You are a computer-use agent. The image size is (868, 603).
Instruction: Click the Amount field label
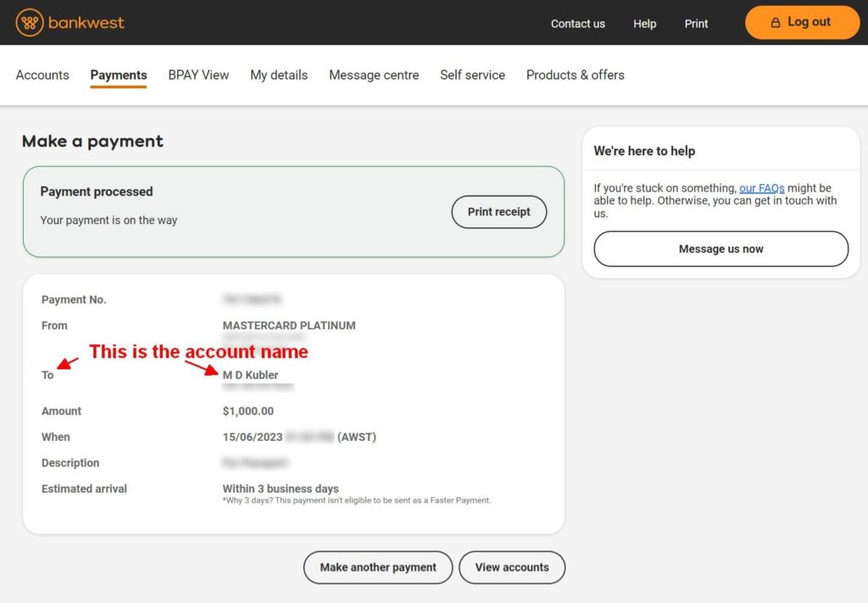click(x=61, y=410)
